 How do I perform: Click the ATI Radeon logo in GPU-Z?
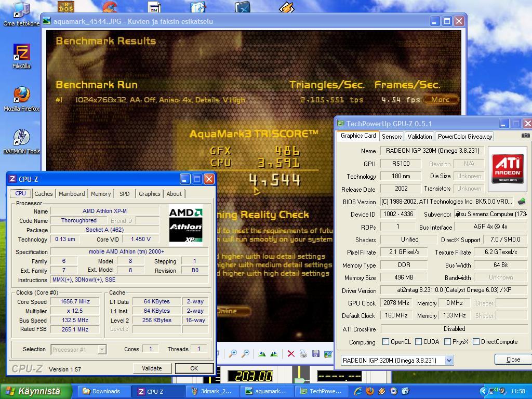(x=507, y=169)
